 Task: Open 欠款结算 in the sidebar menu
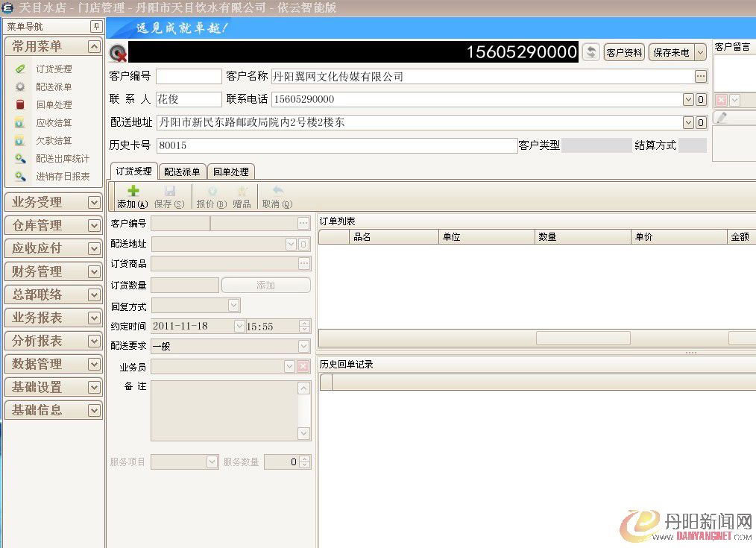pos(54,140)
